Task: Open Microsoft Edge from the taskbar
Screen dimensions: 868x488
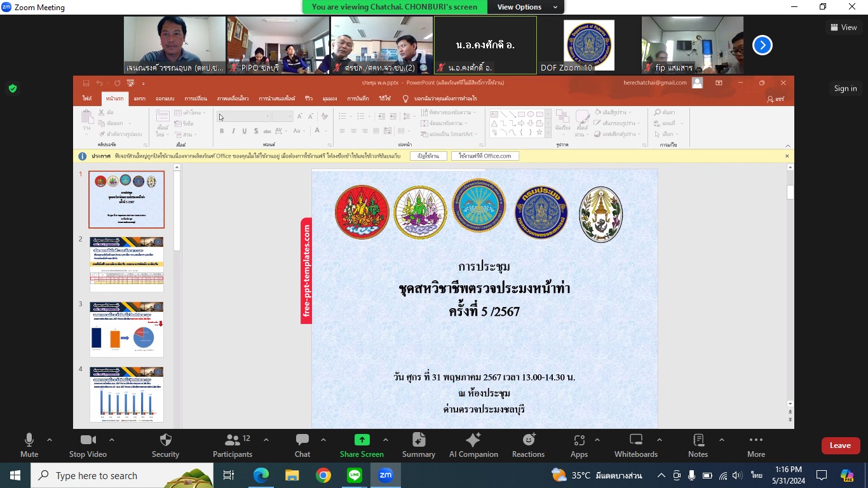Action: (261, 475)
